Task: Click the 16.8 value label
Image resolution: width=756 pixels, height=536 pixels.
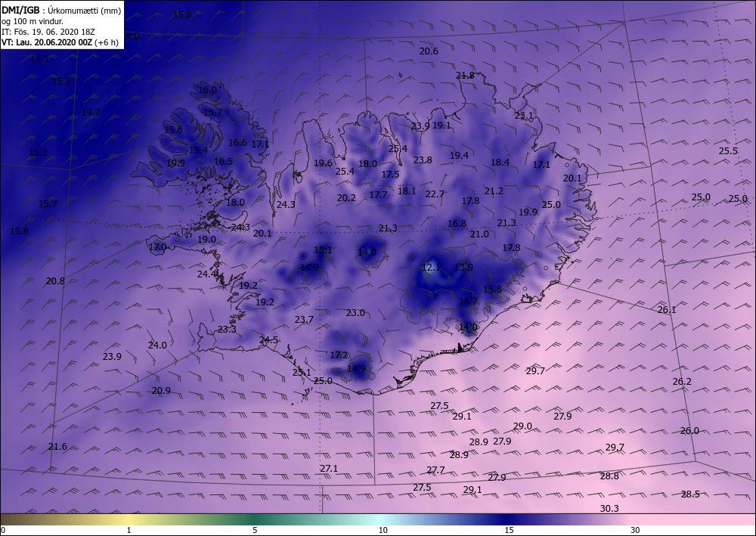Action: tap(457, 224)
